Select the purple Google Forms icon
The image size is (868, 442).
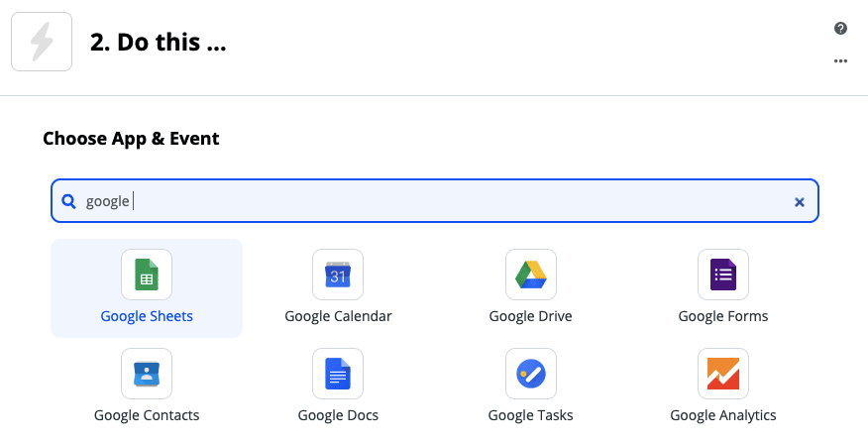(723, 275)
